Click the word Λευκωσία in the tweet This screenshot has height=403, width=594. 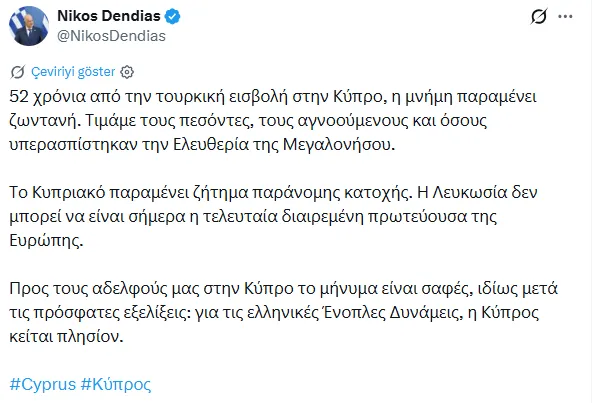(x=470, y=193)
